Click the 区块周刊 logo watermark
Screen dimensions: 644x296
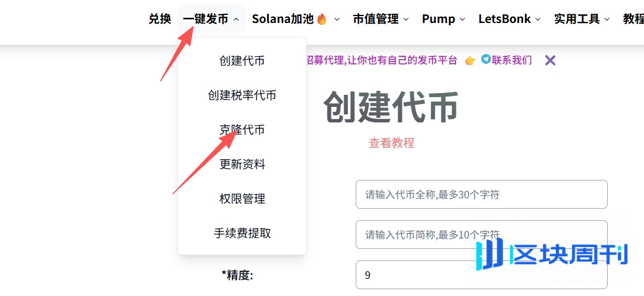coord(552,256)
